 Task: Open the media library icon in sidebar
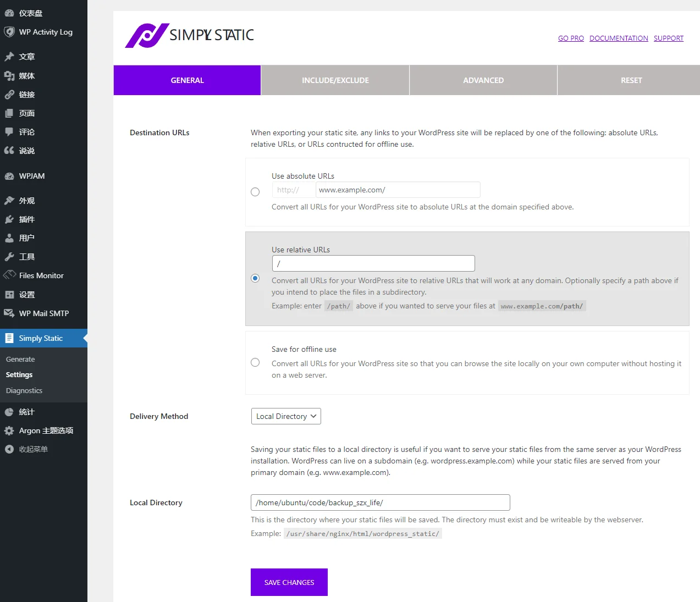(9, 76)
